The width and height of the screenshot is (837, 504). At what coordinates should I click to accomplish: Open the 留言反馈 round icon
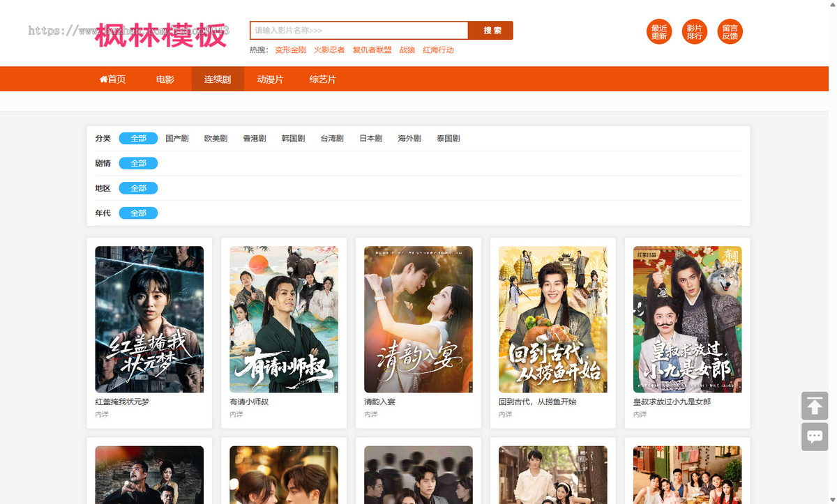[x=730, y=32]
